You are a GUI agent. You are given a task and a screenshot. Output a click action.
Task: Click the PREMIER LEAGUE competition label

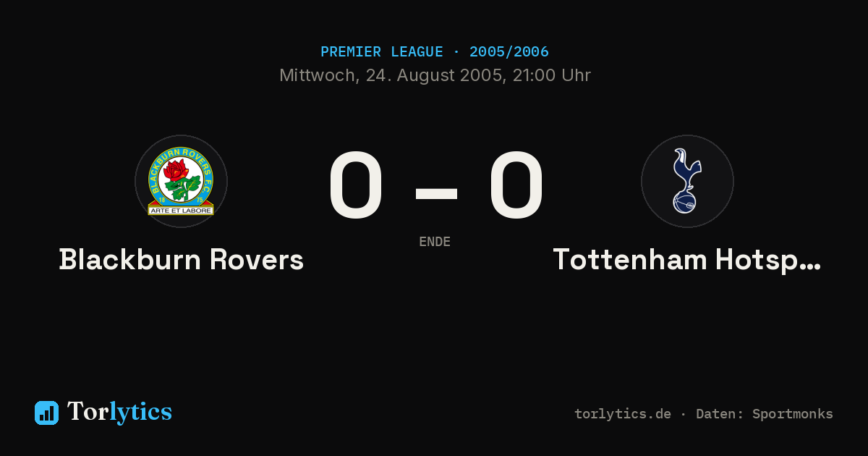382,52
